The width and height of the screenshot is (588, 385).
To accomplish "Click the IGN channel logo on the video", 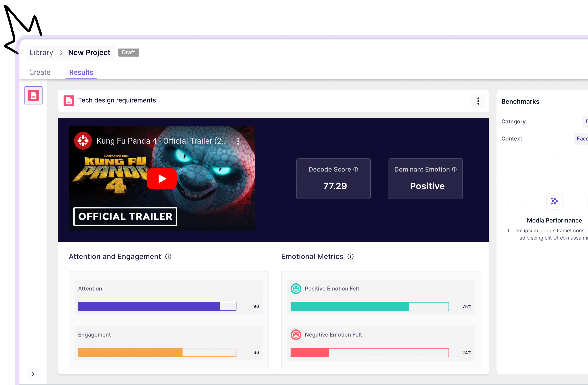I will coord(83,141).
